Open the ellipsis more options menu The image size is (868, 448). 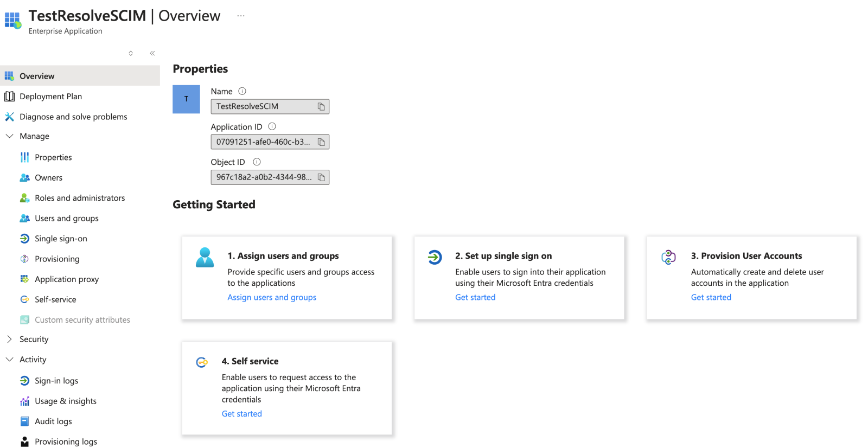pos(241,16)
